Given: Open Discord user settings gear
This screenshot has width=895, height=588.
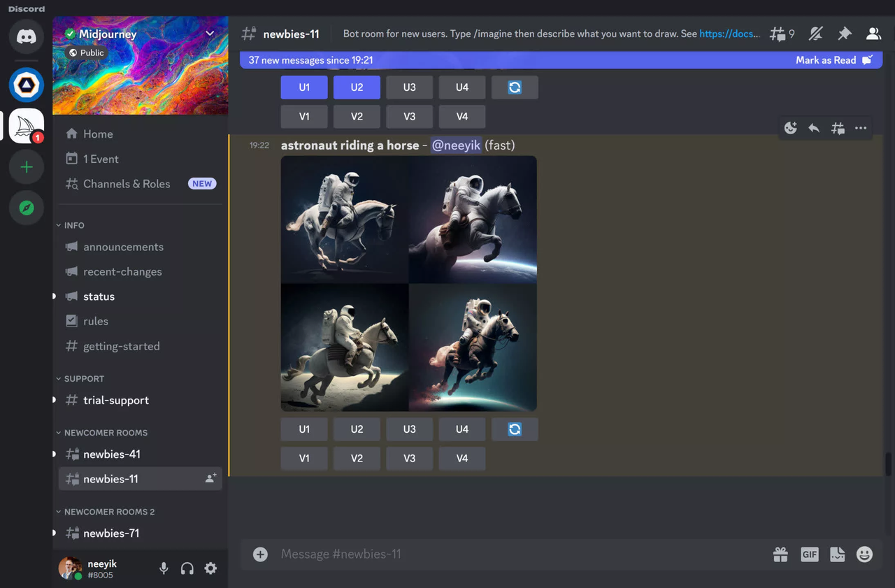Looking at the screenshot, I should point(210,568).
